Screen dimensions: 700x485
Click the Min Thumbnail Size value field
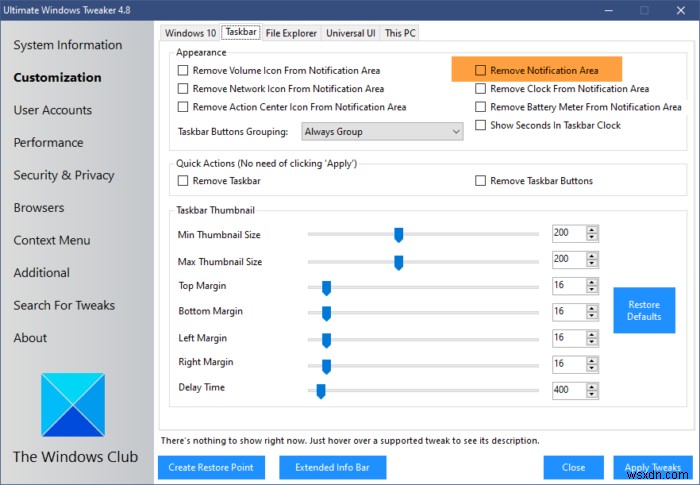pos(569,233)
